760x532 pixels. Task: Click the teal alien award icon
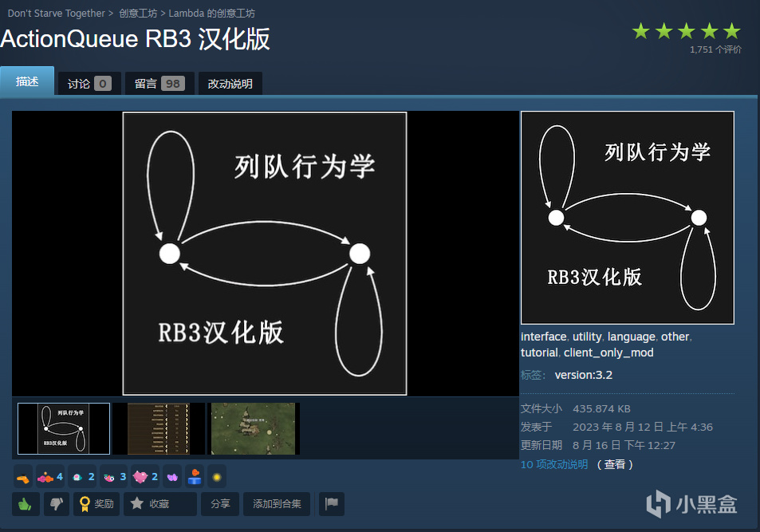click(82, 477)
